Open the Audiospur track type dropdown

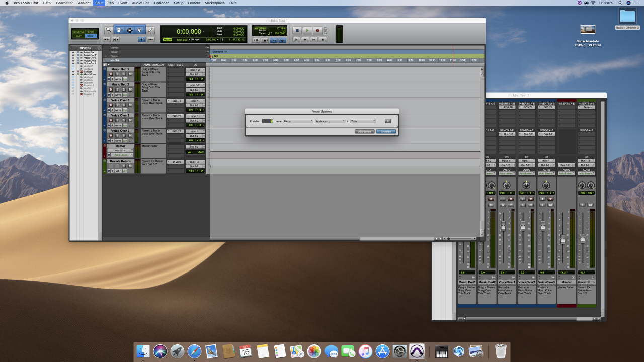coord(330,121)
